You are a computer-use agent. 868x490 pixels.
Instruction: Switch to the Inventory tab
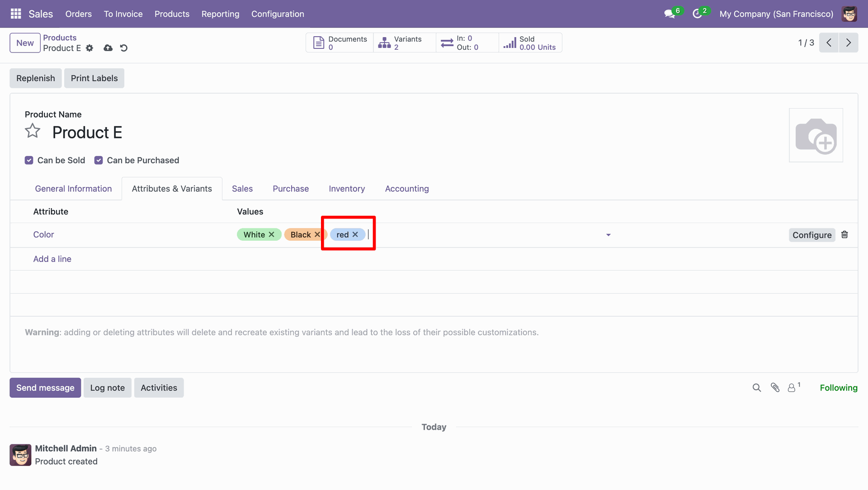[x=347, y=189]
